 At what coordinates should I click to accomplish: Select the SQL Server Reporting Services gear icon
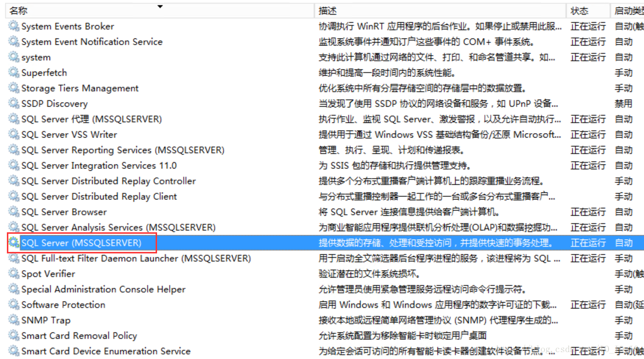tap(14, 150)
